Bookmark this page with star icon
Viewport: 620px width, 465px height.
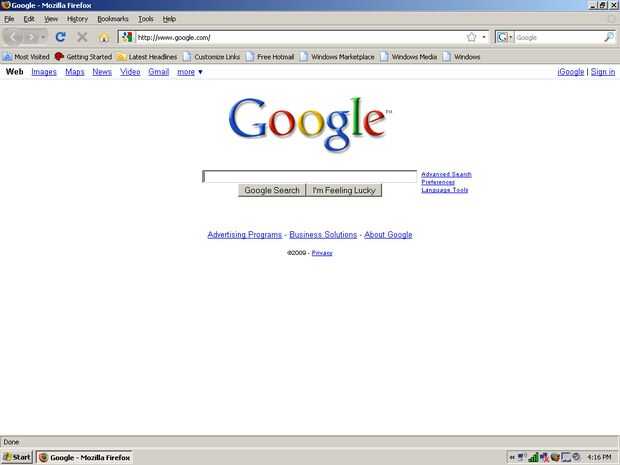[x=471, y=37]
